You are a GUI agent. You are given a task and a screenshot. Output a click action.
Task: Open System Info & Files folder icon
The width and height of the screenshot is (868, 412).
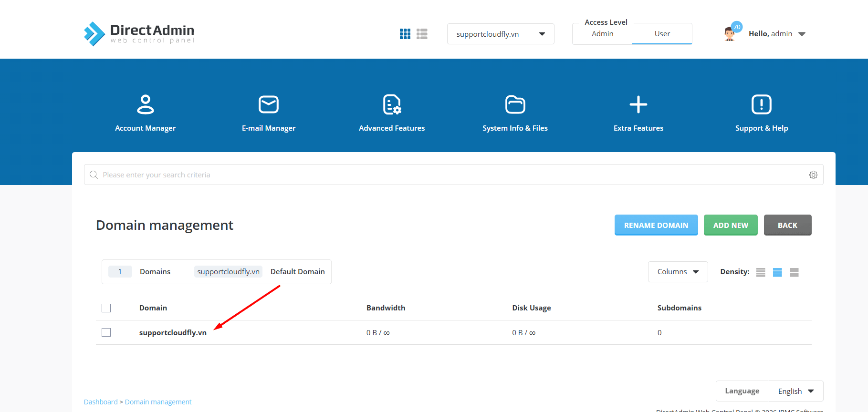click(515, 105)
